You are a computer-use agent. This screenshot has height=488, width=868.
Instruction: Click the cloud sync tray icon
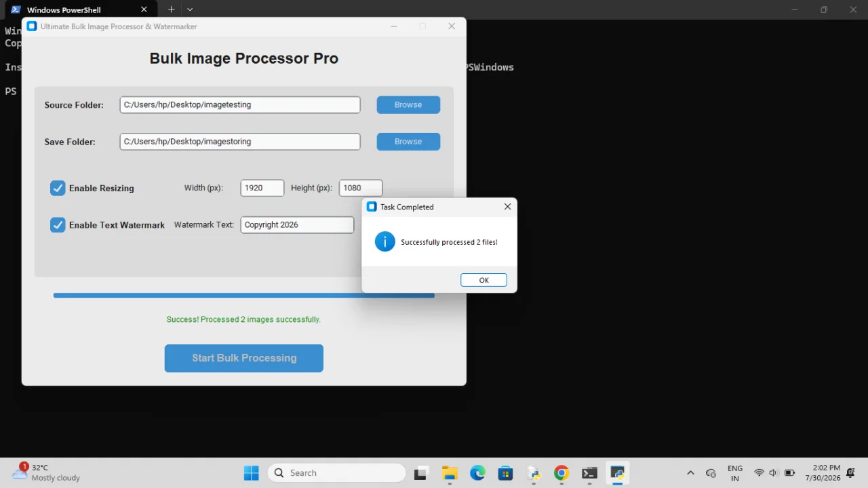[x=711, y=472]
